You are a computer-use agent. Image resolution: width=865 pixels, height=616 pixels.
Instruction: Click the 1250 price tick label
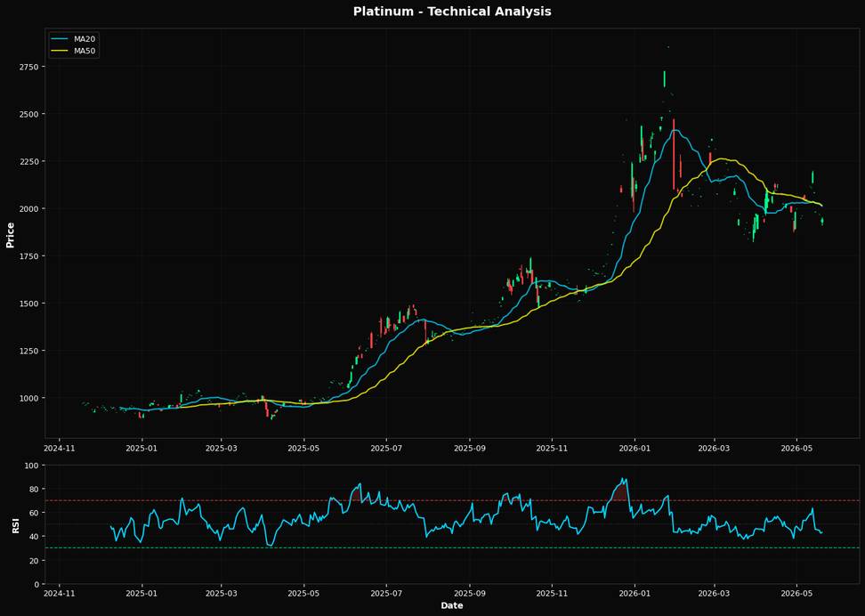point(28,351)
